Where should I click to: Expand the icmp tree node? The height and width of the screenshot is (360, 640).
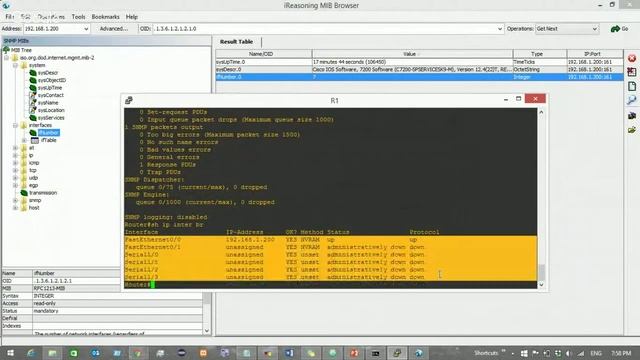pyautogui.click(x=16, y=163)
